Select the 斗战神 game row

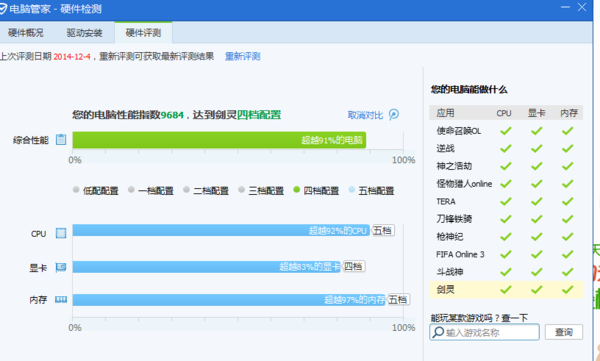coord(506,272)
